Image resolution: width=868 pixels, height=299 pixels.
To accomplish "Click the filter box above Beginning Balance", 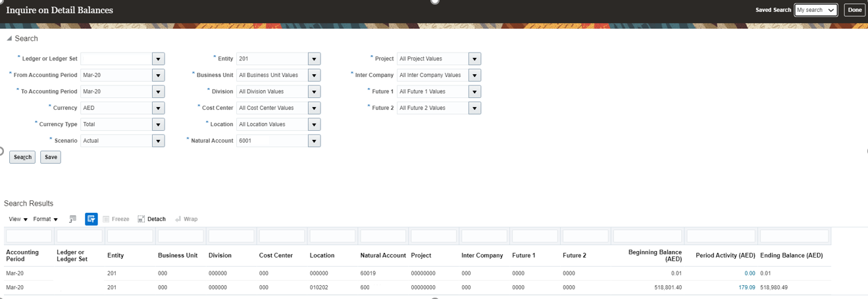I will 648,236.
